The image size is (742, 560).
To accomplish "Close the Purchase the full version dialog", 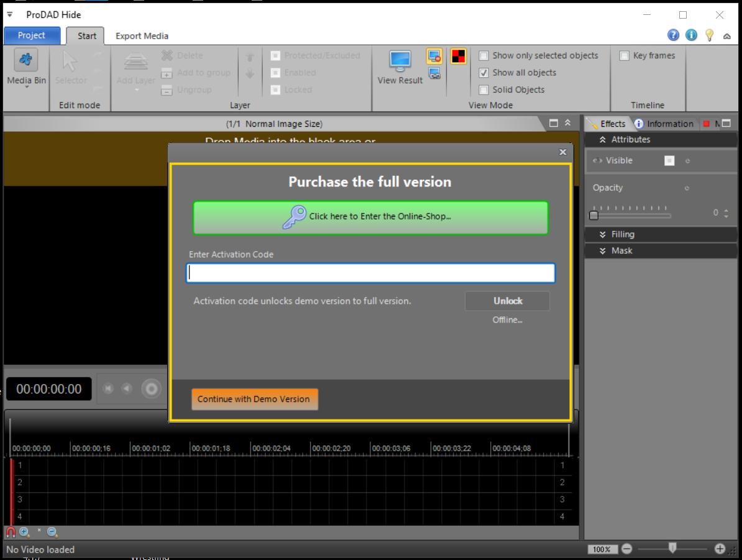I will [562, 152].
